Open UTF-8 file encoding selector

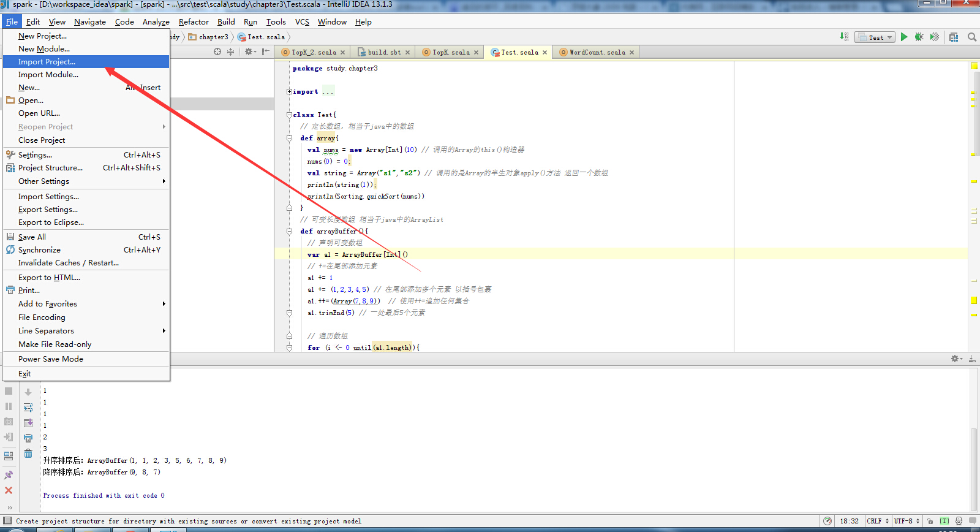click(x=907, y=521)
